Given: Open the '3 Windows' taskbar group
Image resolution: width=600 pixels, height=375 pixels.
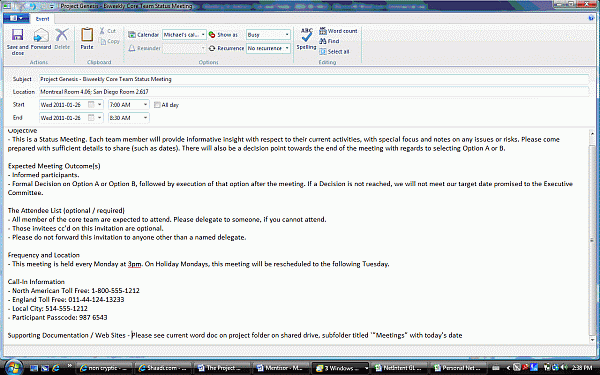Looking at the screenshot, I should tap(340, 368).
